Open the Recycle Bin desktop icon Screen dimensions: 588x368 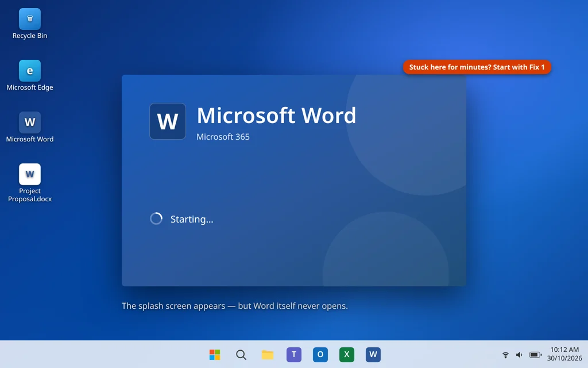click(30, 19)
